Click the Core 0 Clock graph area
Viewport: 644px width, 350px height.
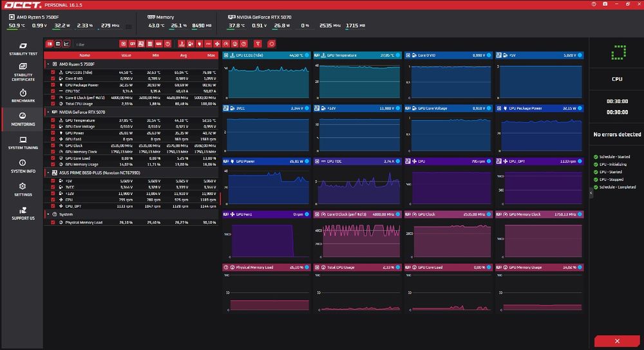pyautogui.click(x=361, y=241)
